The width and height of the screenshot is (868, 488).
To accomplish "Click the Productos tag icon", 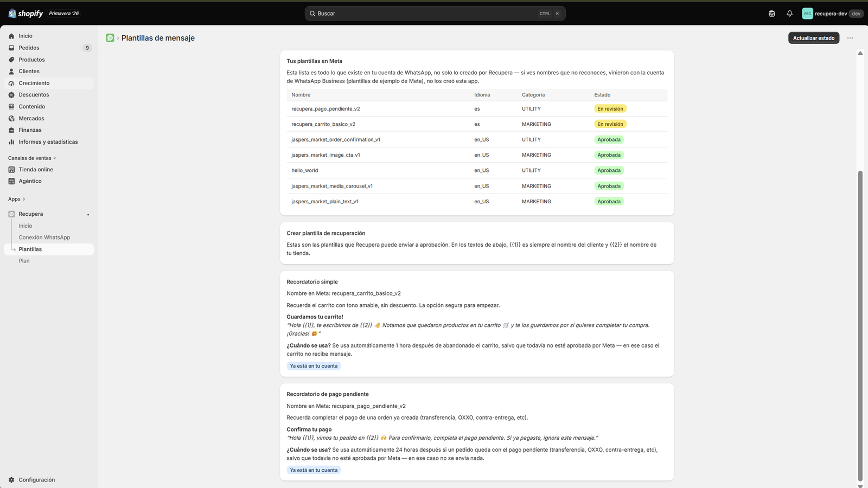I will (11, 60).
